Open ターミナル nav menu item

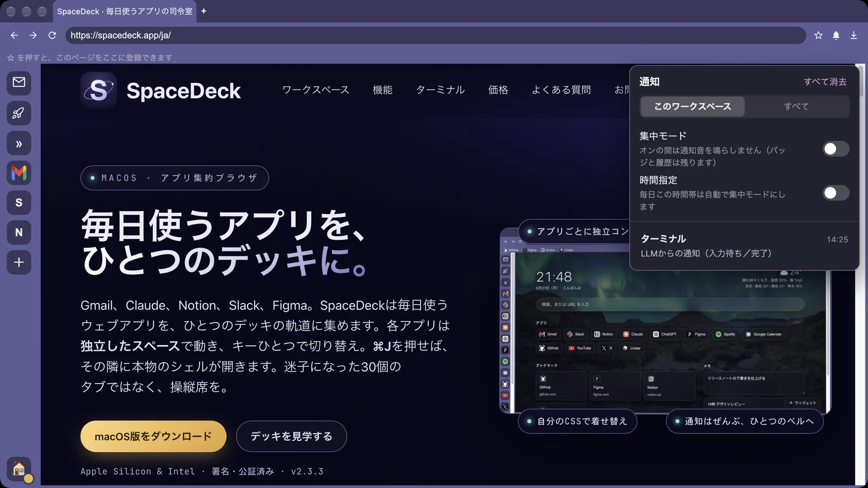tap(441, 90)
